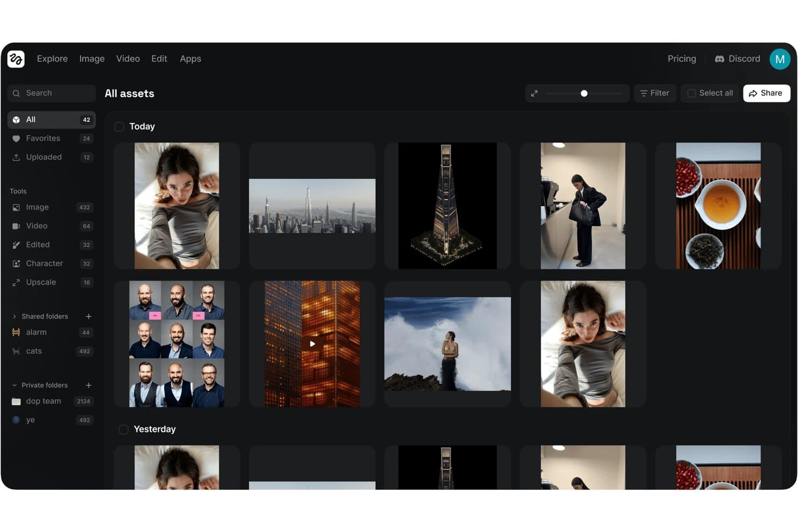Click the alarm folder striped icon
This screenshot has height=532, width=798.
16,333
